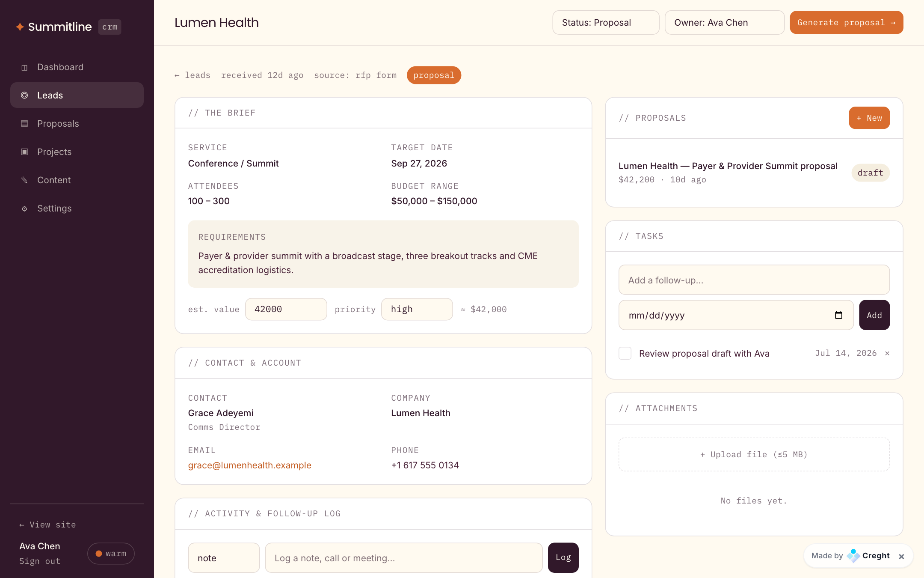This screenshot has width=924, height=578.
Task: Open the calendar picker icon in date field
Action: pos(838,315)
